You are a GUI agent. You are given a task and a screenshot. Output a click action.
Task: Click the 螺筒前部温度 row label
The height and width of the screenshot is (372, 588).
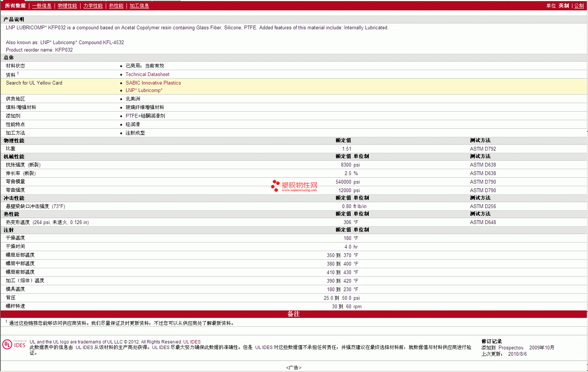[20, 272]
